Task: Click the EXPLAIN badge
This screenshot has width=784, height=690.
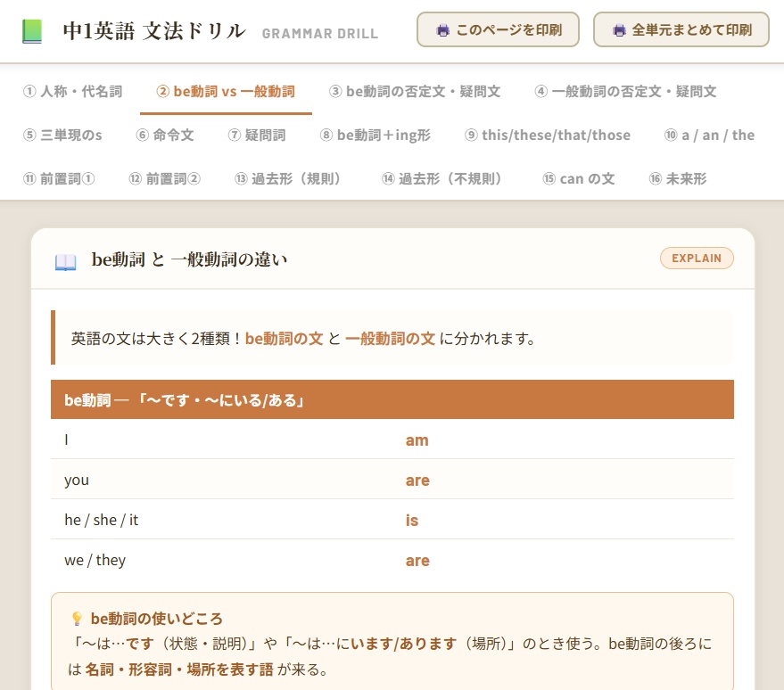Action: coord(697,259)
